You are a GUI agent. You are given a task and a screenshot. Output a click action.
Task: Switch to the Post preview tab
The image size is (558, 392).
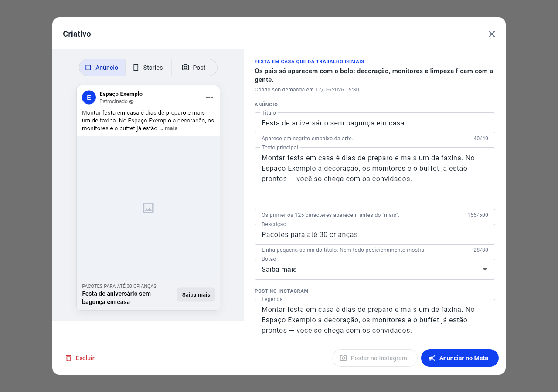(194, 68)
